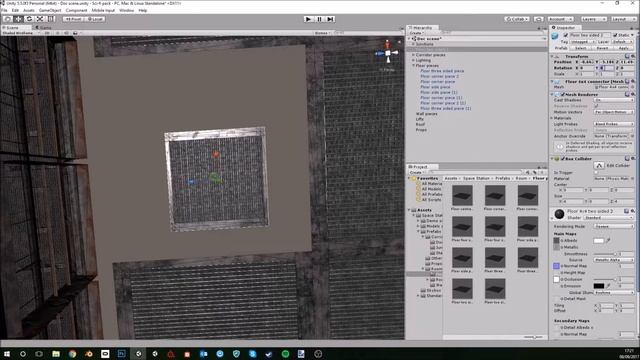Click the prefab Apply button
640x360 pixels.
[623, 48]
